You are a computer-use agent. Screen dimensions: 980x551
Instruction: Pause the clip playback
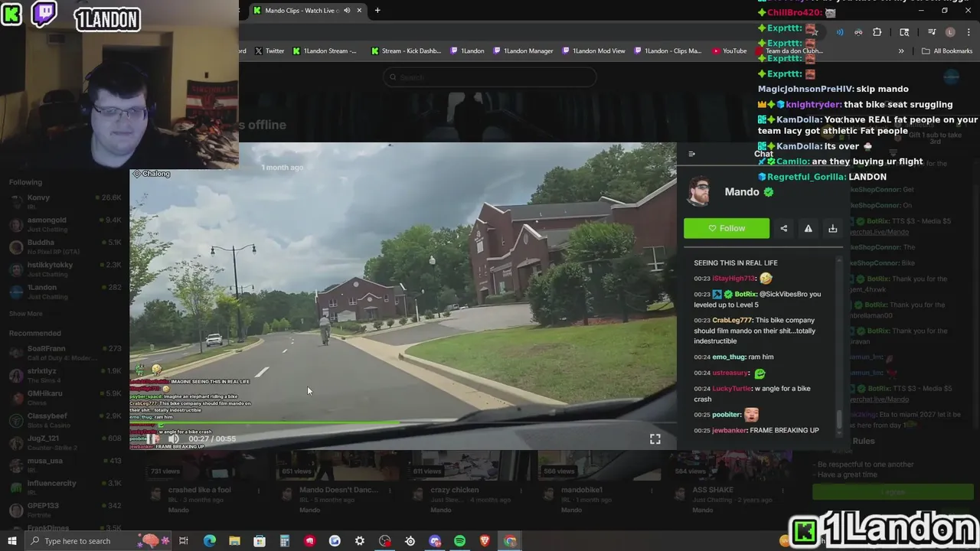(x=152, y=439)
